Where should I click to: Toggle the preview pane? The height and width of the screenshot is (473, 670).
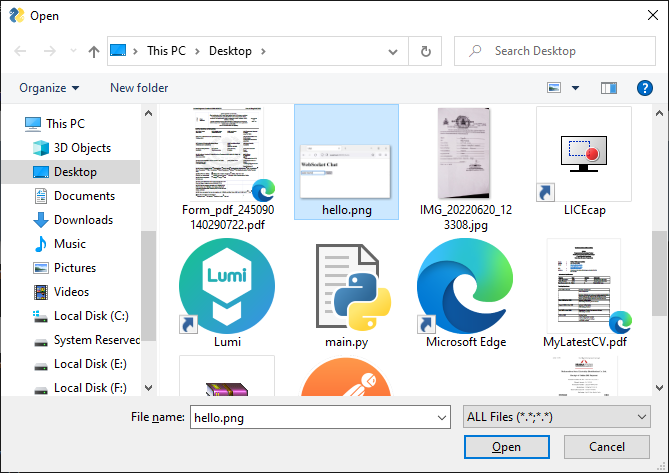pos(609,88)
